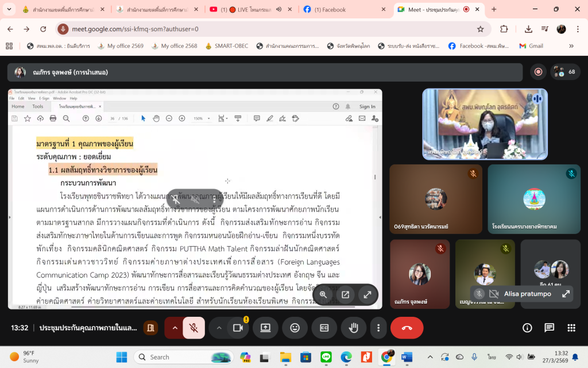Expand Alisa pratumpo tile
This screenshot has width=588, height=368.
(566, 294)
